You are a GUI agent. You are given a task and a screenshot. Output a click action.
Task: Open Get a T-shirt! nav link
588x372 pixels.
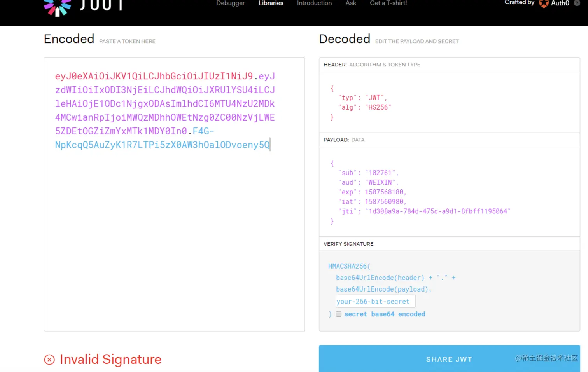click(388, 3)
